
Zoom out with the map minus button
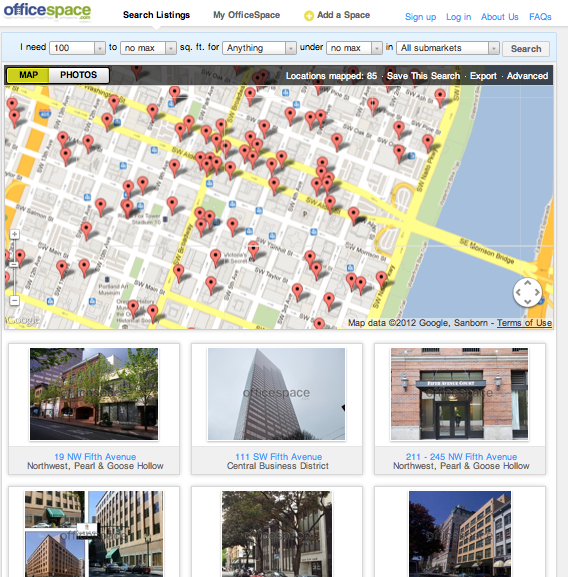click(x=14, y=301)
